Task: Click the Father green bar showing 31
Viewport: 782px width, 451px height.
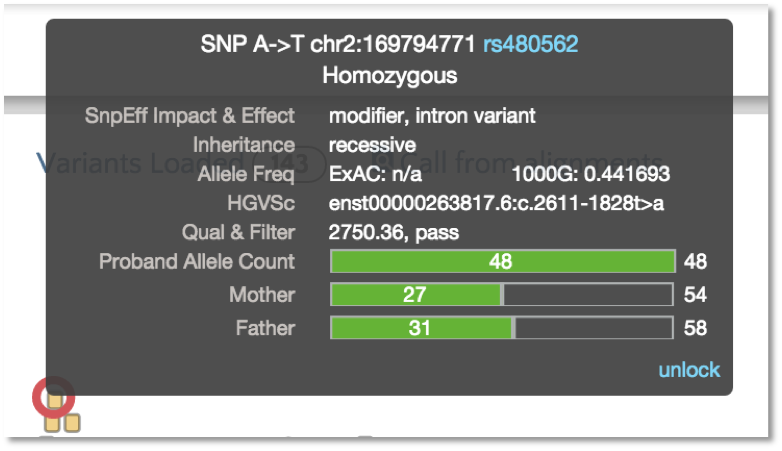Action: (421, 328)
